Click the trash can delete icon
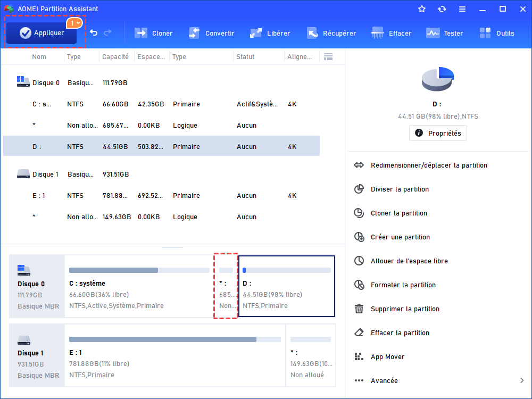The width and height of the screenshot is (532, 399). pyautogui.click(x=359, y=309)
